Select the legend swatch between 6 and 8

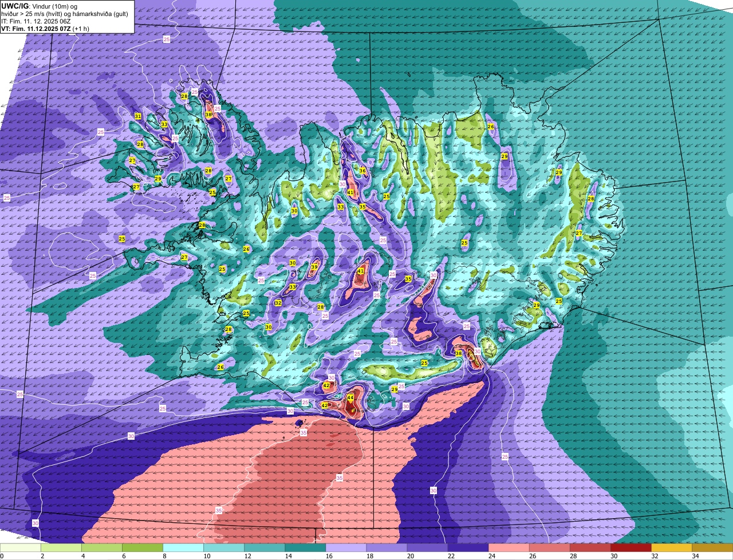[x=143, y=547]
